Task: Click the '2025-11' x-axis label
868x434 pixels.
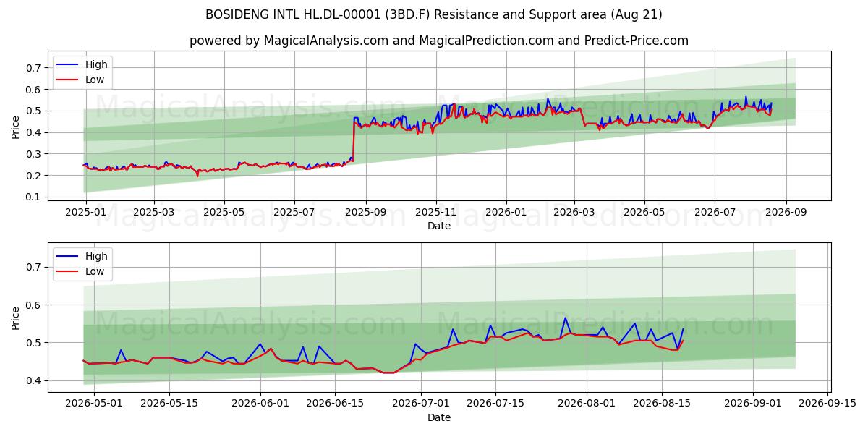Action: point(435,213)
